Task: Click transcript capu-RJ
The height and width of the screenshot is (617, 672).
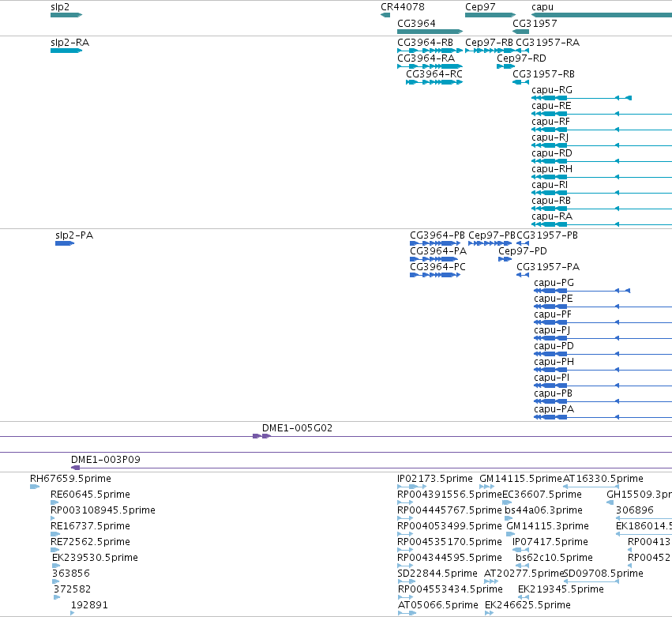Action: coord(550,137)
